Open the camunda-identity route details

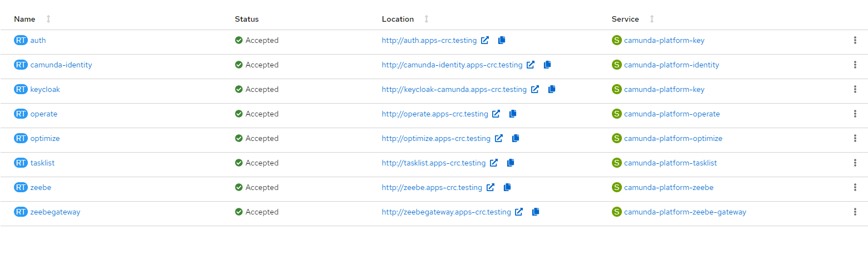click(61, 65)
